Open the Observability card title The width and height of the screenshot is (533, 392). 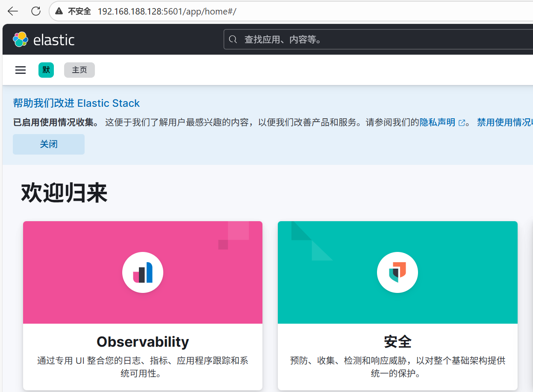pyautogui.click(x=143, y=342)
